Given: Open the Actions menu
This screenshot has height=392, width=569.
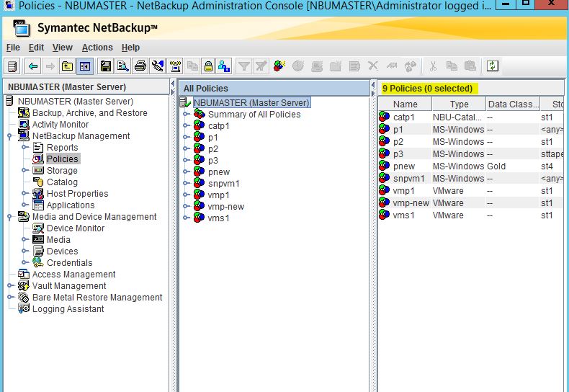Looking at the screenshot, I should pyautogui.click(x=97, y=48).
